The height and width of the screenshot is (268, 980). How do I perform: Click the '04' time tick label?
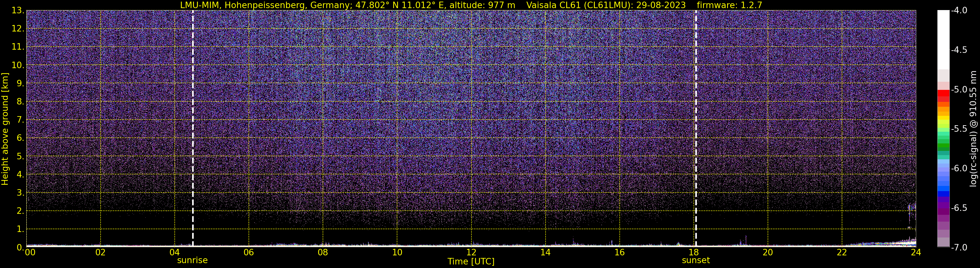[175, 252]
